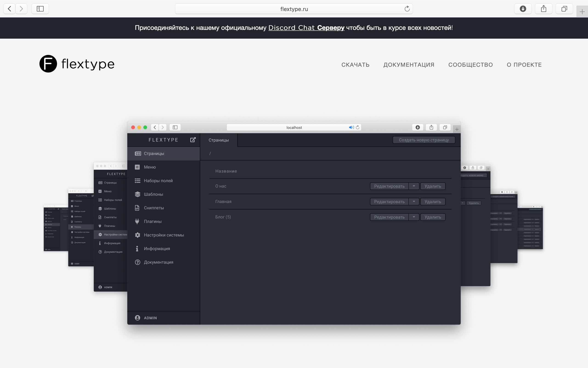Click the localhost address field

pyautogui.click(x=294, y=127)
